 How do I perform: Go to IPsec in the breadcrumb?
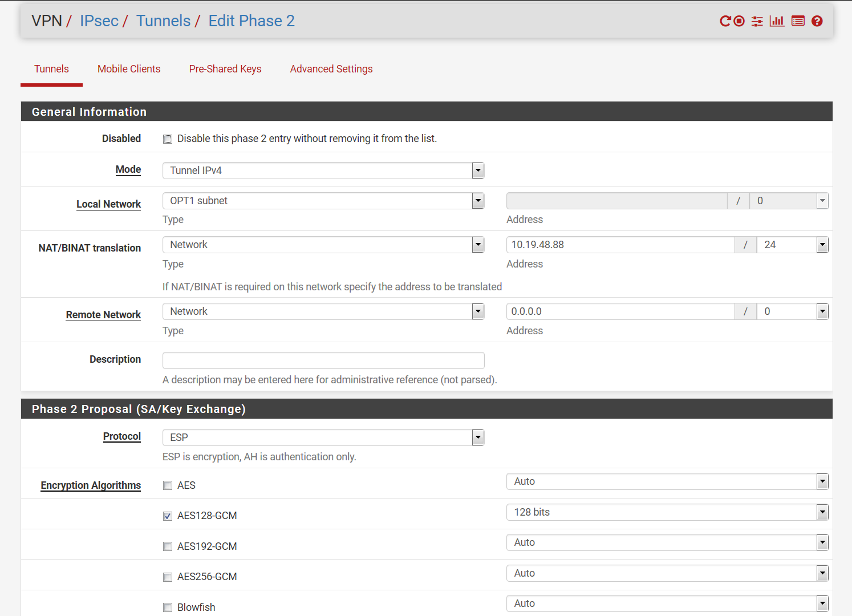click(99, 21)
